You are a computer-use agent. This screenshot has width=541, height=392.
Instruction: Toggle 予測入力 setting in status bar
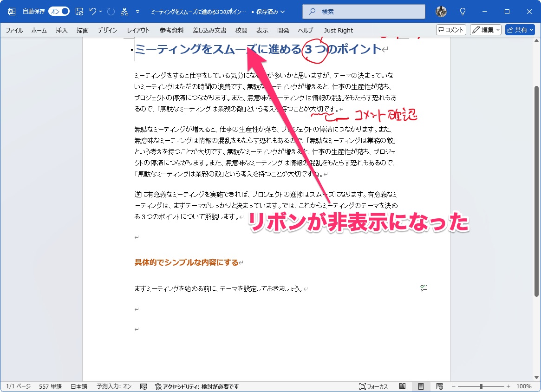tap(114, 386)
